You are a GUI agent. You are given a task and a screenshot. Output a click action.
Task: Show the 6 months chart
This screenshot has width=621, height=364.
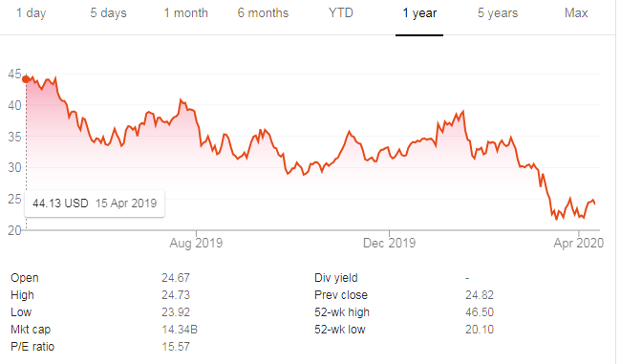pos(263,13)
